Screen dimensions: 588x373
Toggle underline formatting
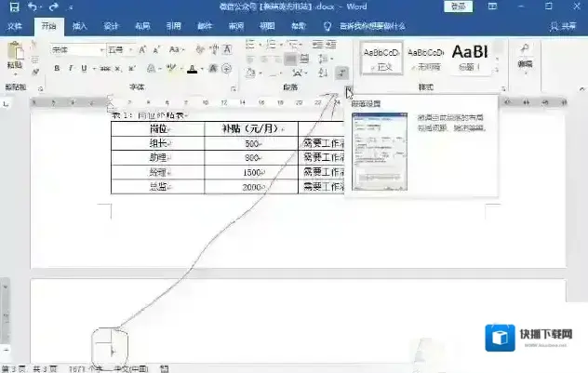(x=83, y=69)
